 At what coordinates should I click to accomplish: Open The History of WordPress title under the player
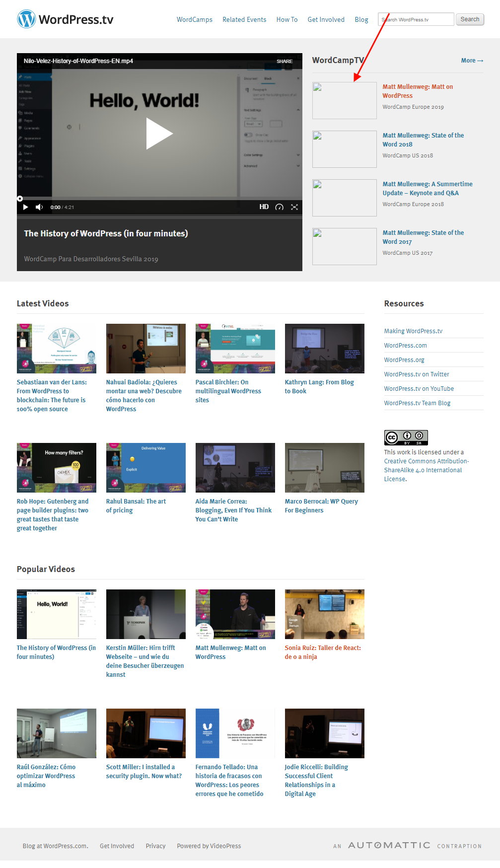(106, 233)
